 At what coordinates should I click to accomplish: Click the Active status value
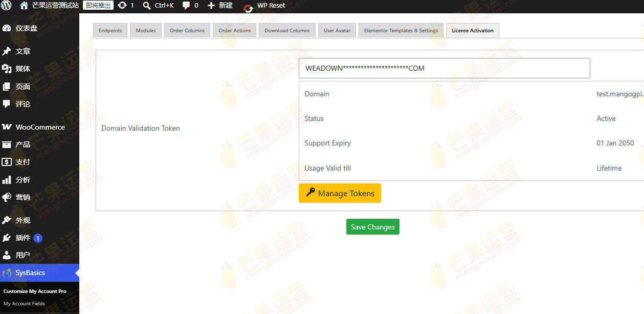click(606, 118)
